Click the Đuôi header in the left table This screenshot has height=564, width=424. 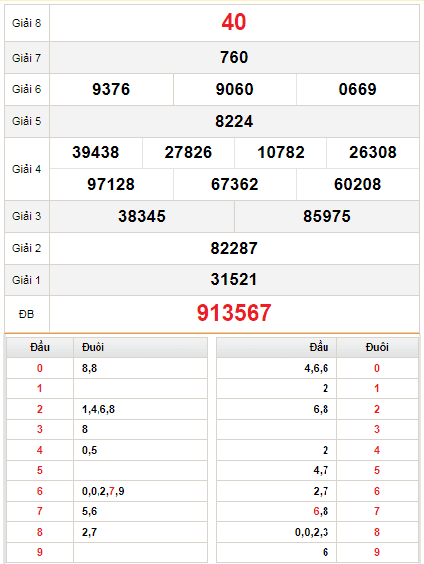coord(93,347)
